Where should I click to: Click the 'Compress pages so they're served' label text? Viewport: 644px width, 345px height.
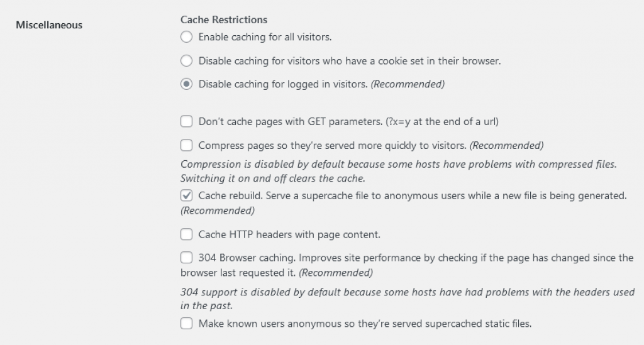pyautogui.click(x=332, y=146)
